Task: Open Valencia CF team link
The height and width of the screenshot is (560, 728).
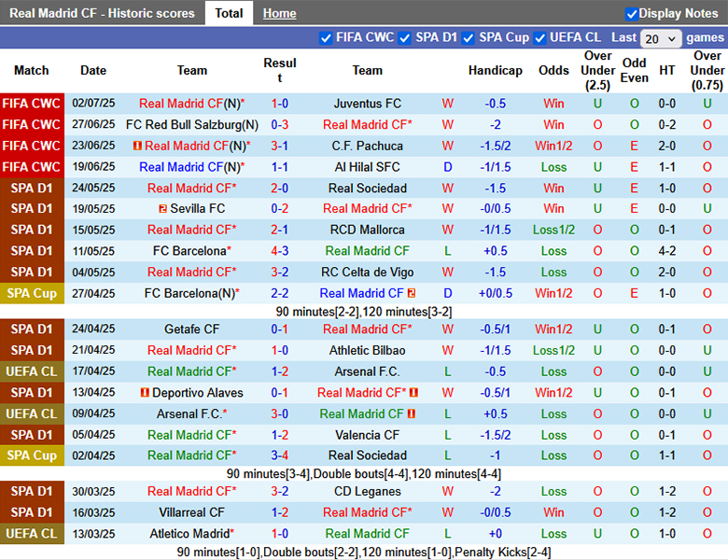Action: [367, 435]
